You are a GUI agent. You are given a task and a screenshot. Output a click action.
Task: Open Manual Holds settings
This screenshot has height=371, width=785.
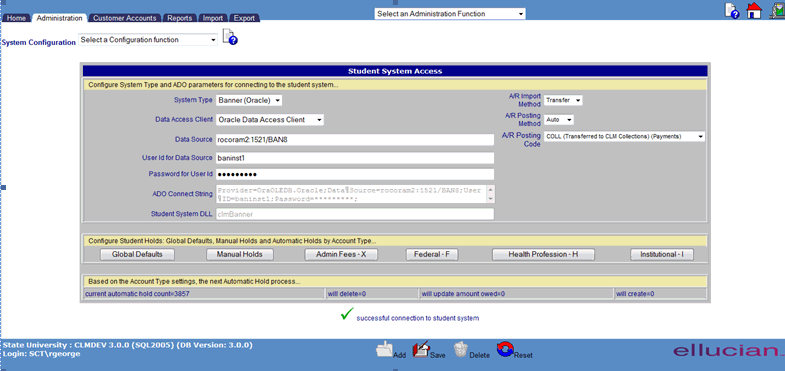(239, 254)
